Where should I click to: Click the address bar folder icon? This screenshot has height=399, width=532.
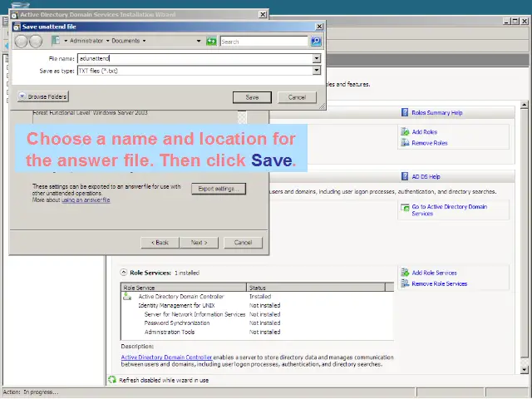(56, 41)
